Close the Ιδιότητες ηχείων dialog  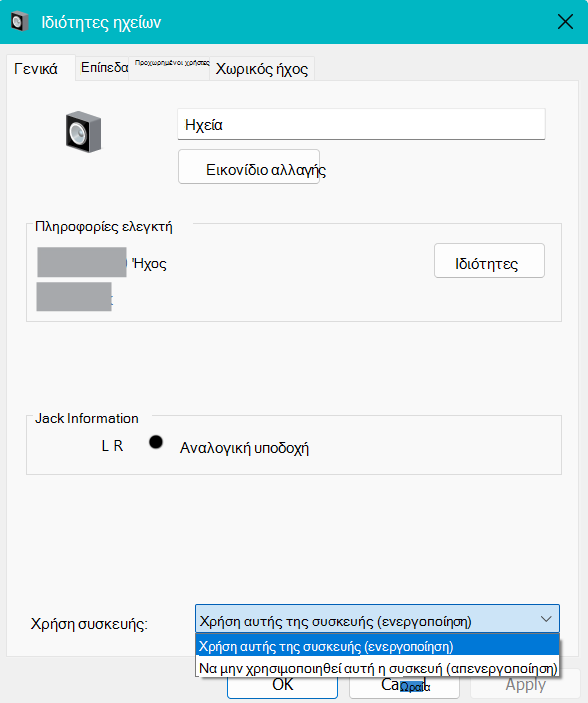565,22
